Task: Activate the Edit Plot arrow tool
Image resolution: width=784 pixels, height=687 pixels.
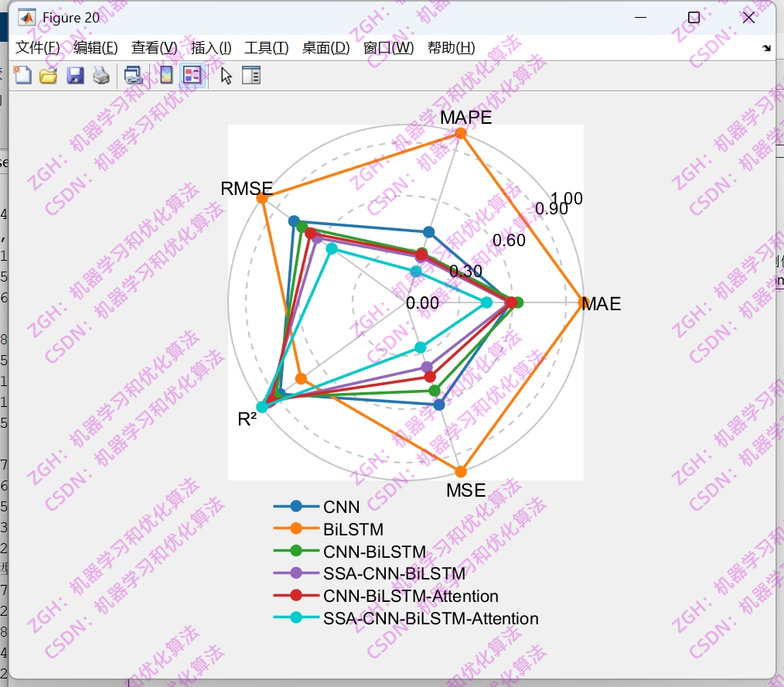Action: click(x=226, y=76)
